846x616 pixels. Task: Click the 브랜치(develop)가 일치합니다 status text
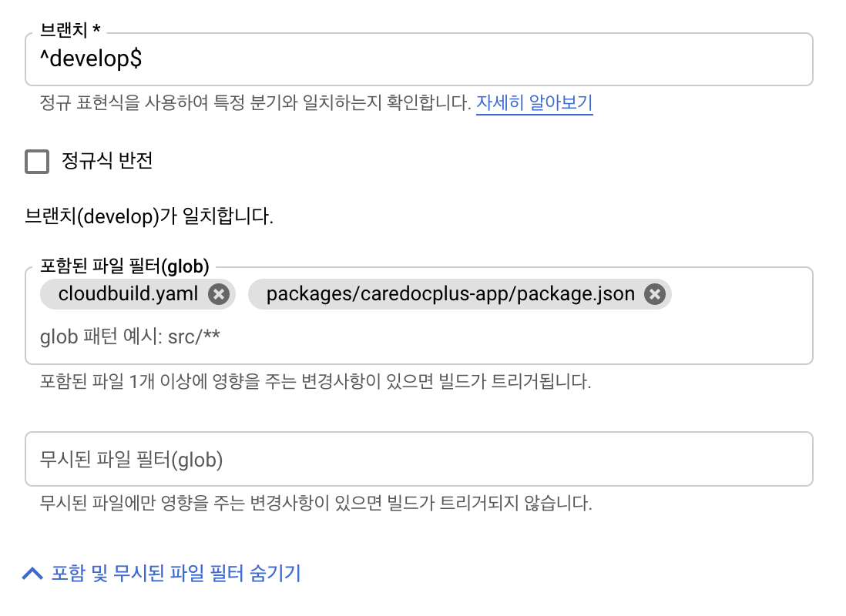click(x=149, y=216)
